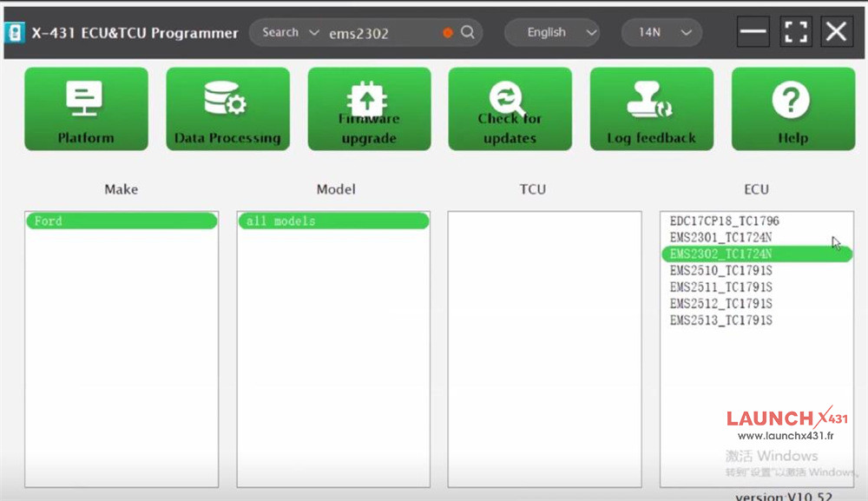Viewport: 868px width, 501px height.
Task: Click the orange clear dot in search
Action: 448,33
